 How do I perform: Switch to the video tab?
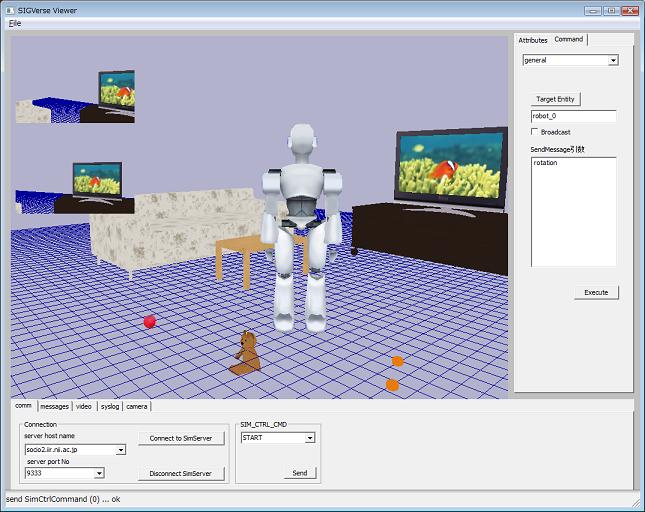pyautogui.click(x=84, y=406)
